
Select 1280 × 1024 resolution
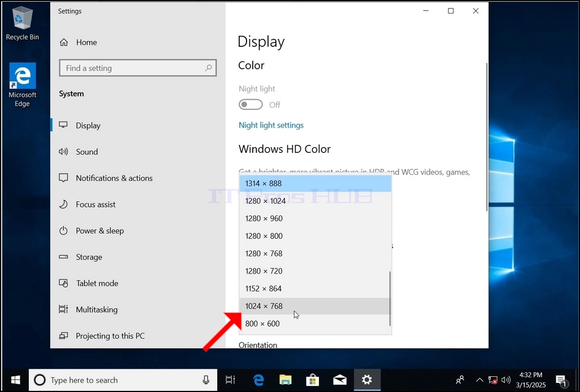315,201
